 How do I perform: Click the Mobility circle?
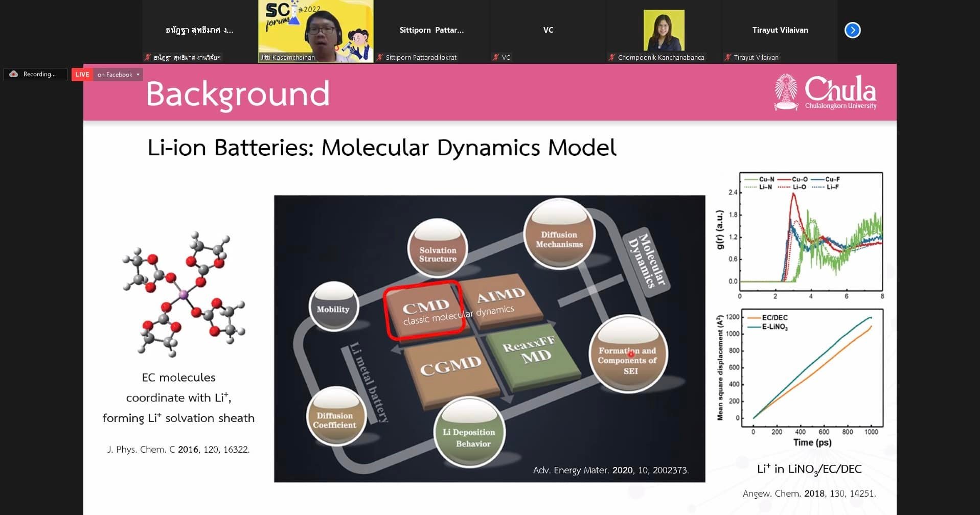333,307
